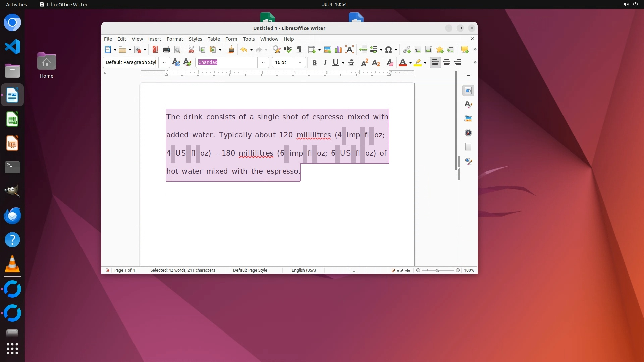Open the Tools menu
This screenshot has height=362, width=644.
(x=249, y=39)
